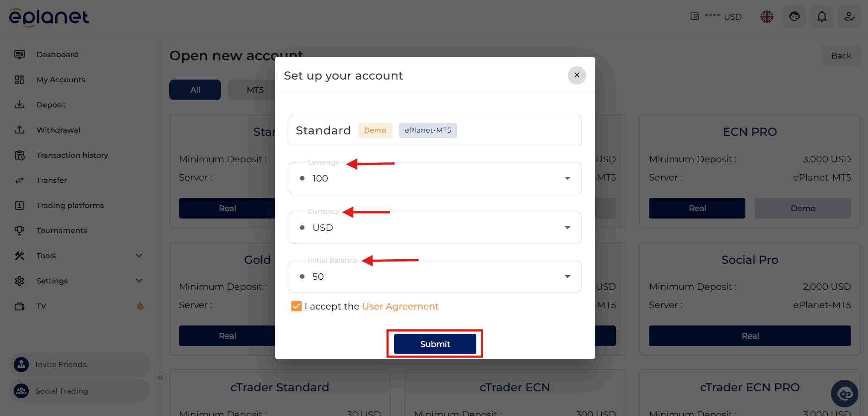Select the My Accounts sidebar icon
The height and width of the screenshot is (416, 868).
click(x=19, y=80)
